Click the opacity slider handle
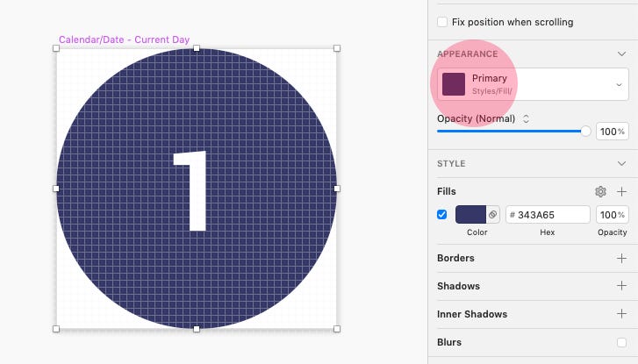 click(585, 131)
